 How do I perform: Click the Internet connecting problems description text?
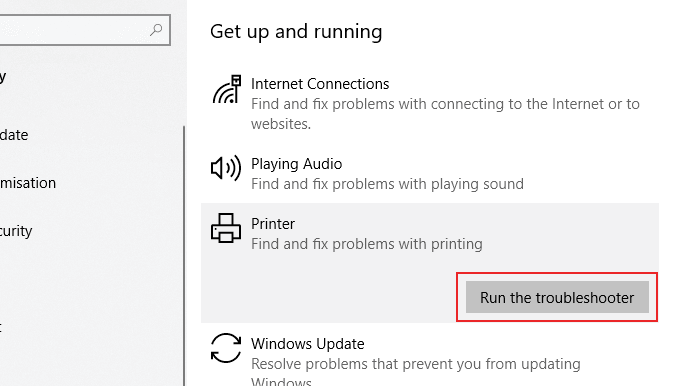pos(445,114)
